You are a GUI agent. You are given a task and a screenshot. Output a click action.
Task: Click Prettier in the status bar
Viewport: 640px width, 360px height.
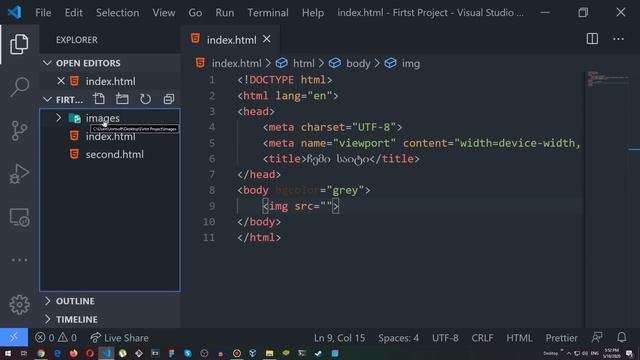pos(561,338)
